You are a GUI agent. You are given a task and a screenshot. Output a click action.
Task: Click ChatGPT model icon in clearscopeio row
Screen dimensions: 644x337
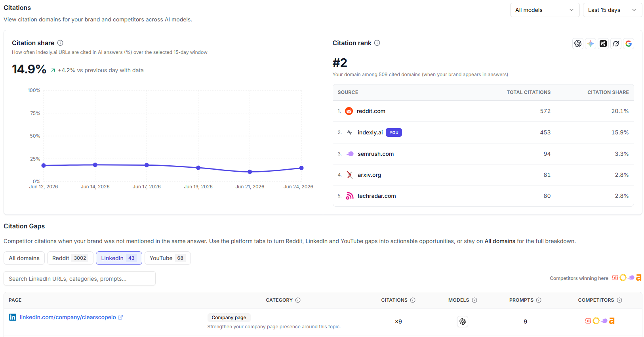click(x=463, y=322)
